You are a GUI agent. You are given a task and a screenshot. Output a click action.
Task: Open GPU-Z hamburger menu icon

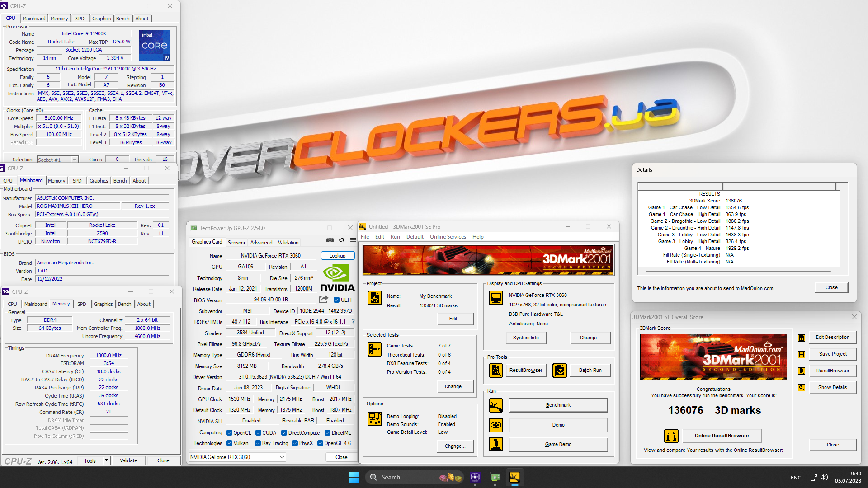(x=353, y=240)
